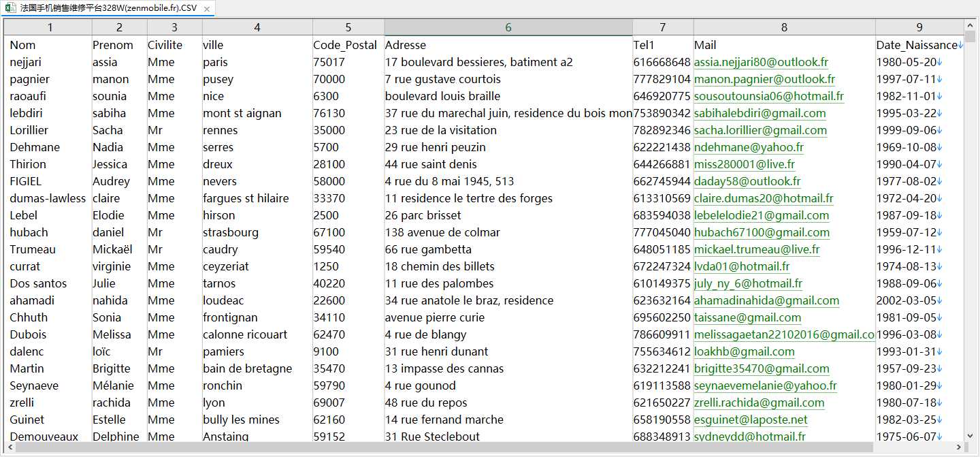This screenshot has width=980, height=457.
Task: Select column header 6
Action: click(x=508, y=27)
